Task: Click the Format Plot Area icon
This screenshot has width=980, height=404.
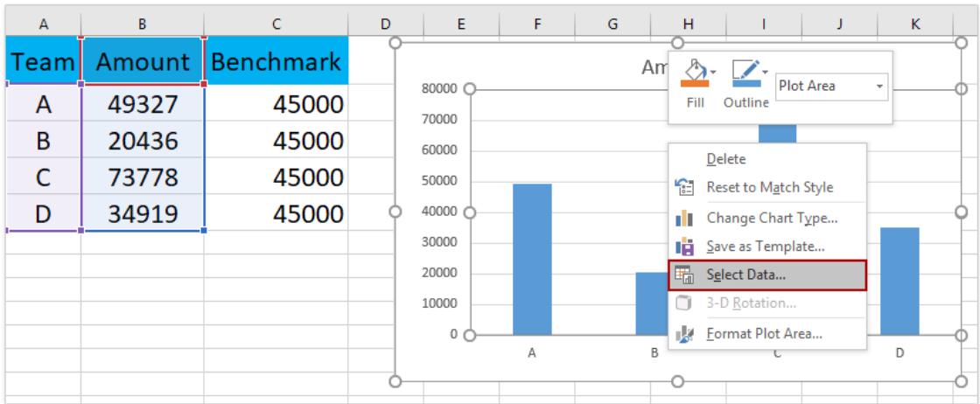Action: coord(685,333)
